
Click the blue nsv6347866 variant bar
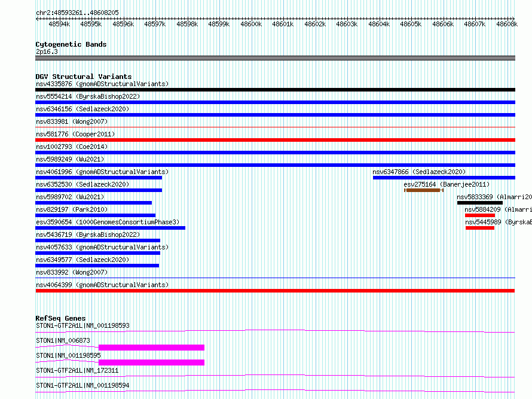tap(444, 178)
